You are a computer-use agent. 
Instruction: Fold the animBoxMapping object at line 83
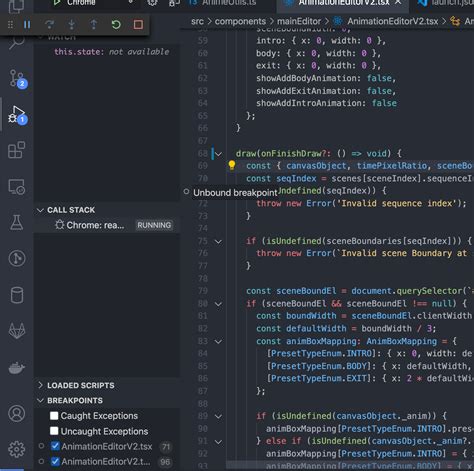[x=218, y=341]
